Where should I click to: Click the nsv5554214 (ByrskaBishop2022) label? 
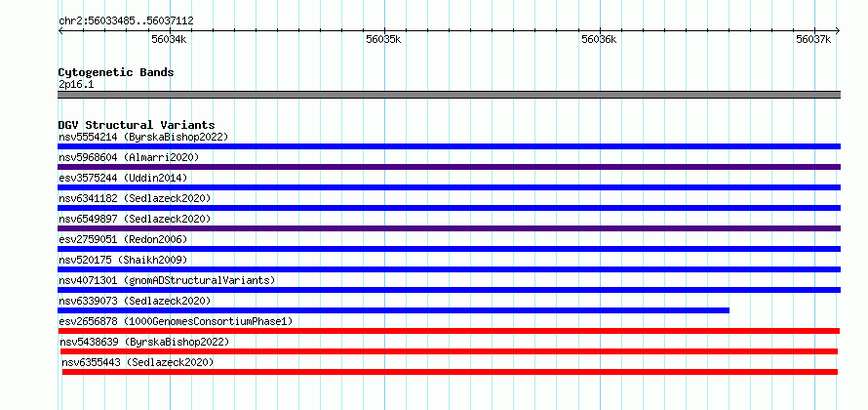pos(143,137)
